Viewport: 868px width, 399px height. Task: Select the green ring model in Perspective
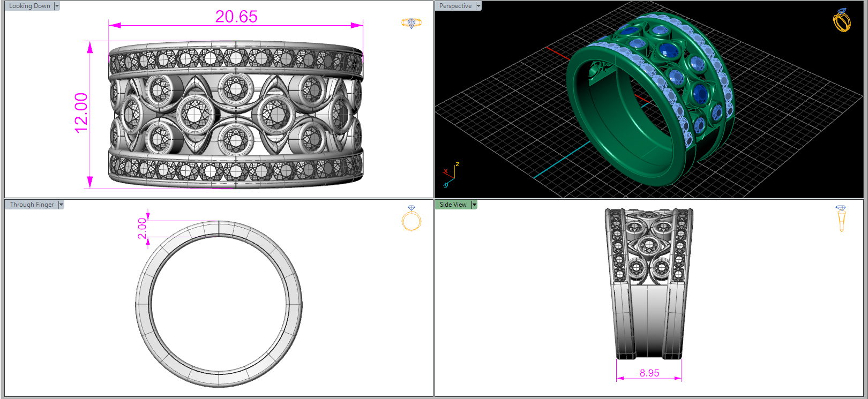(x=650, y=100)
